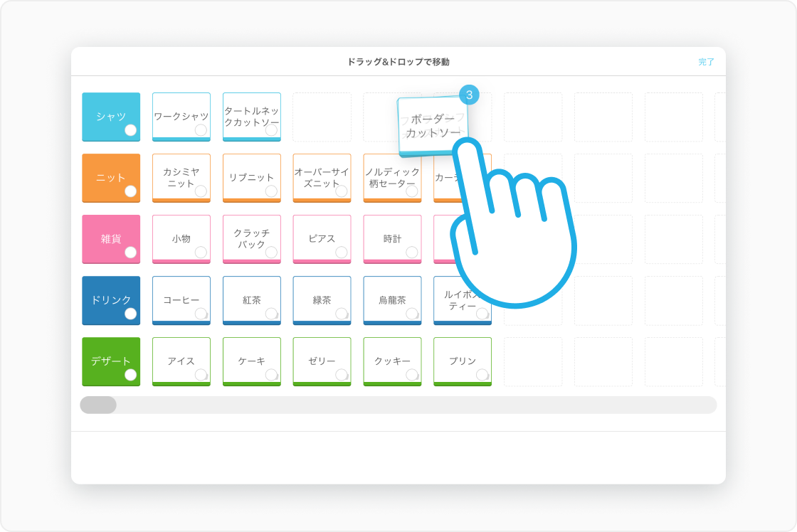
Task: Select the ニット category tile
Action: pos(111,178)
